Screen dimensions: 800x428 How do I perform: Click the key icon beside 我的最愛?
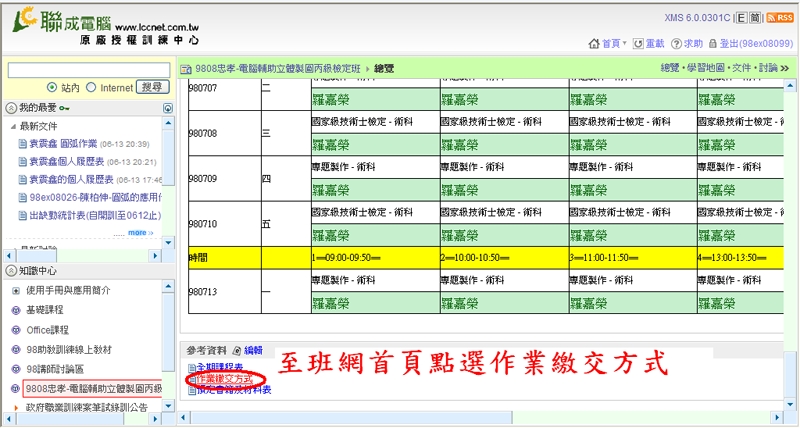64,107
